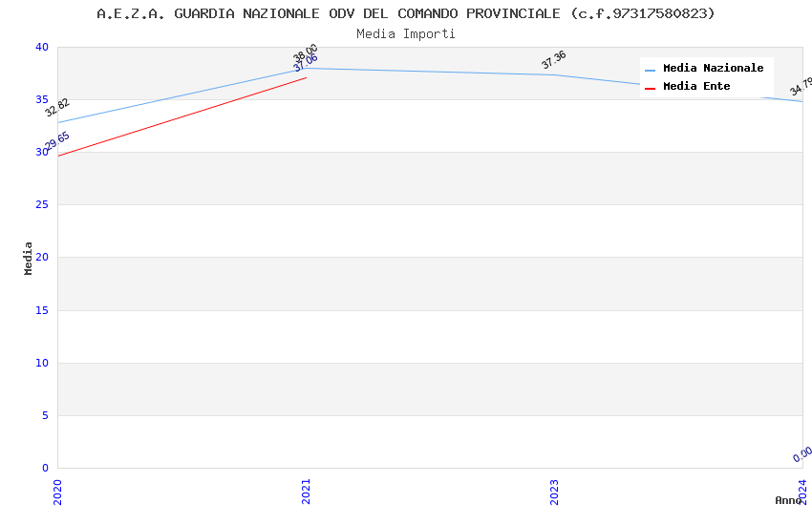The image size is (812, 525).
Task: Click the subtitle Media Importi
Action: click(x=405, y=34)
